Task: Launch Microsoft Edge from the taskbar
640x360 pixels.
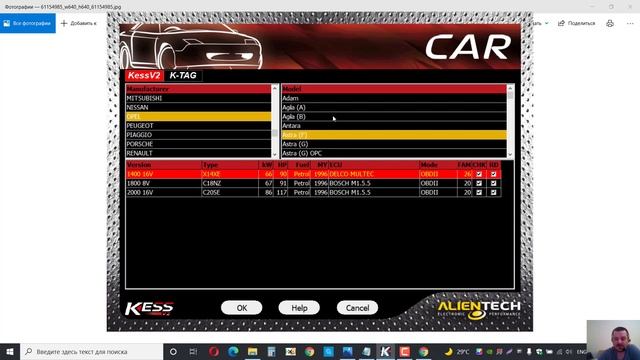Action: [x=233, y=351]
